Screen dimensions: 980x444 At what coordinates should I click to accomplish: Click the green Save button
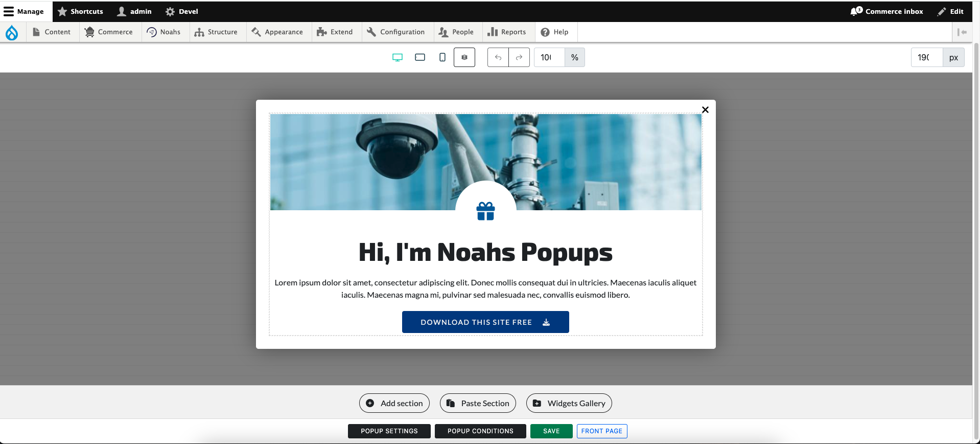(x=551, y=431)
